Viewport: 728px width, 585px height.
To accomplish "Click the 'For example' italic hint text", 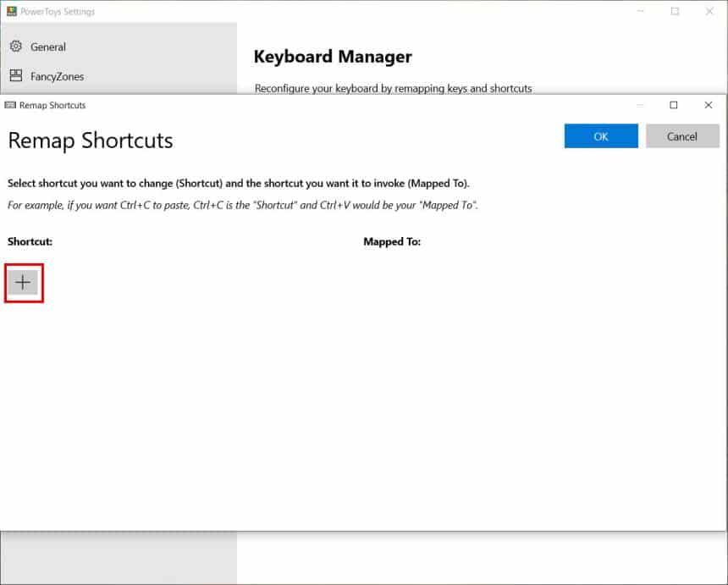I will click(242, 205).
